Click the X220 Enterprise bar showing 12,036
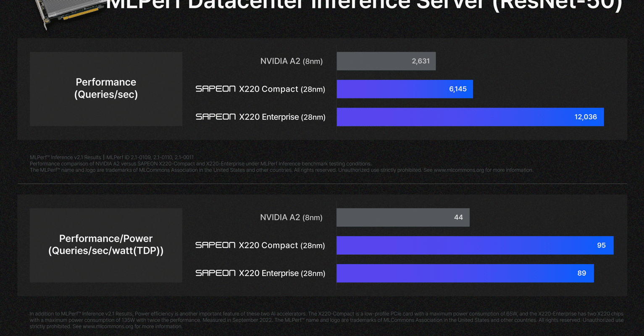 470,117
